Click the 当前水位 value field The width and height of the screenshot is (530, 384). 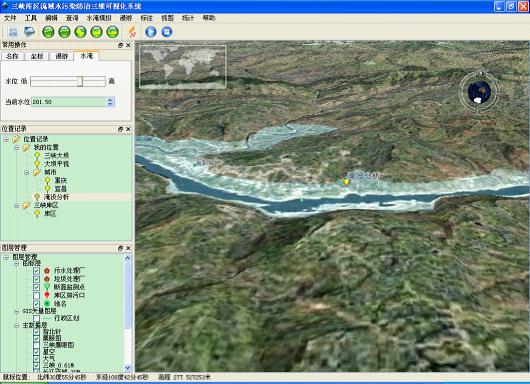click(69, 102)
